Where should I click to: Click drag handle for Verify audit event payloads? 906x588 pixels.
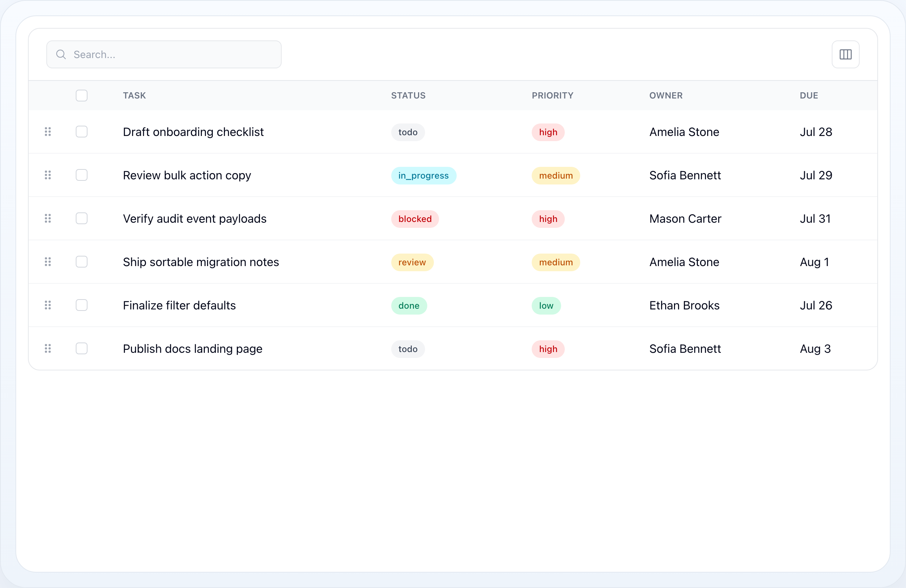pos(47,218)
